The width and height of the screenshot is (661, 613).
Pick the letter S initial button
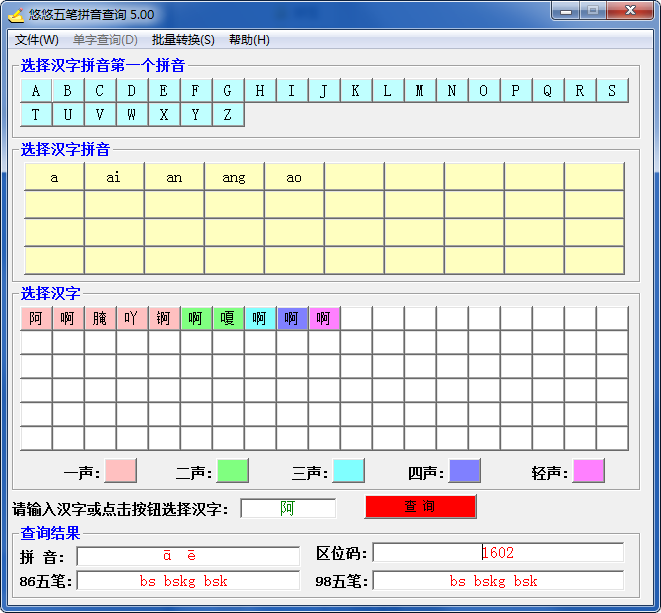pyautogui.click(x=612, y=91)
